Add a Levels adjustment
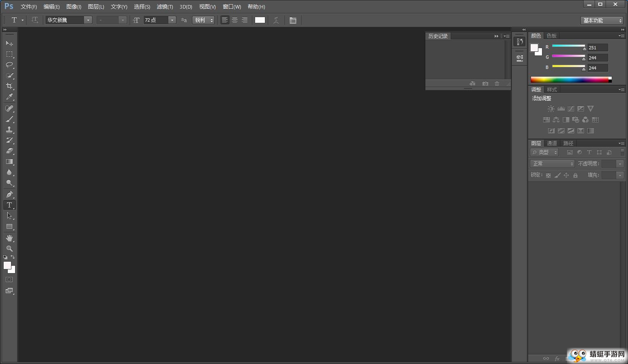628x364 pixels. coord(561,109)
